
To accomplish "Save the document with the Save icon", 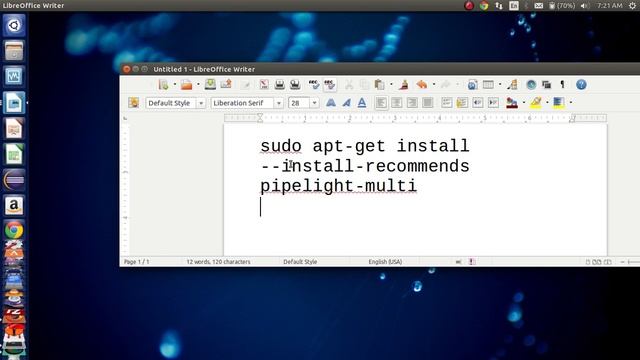I will point(210,84).
